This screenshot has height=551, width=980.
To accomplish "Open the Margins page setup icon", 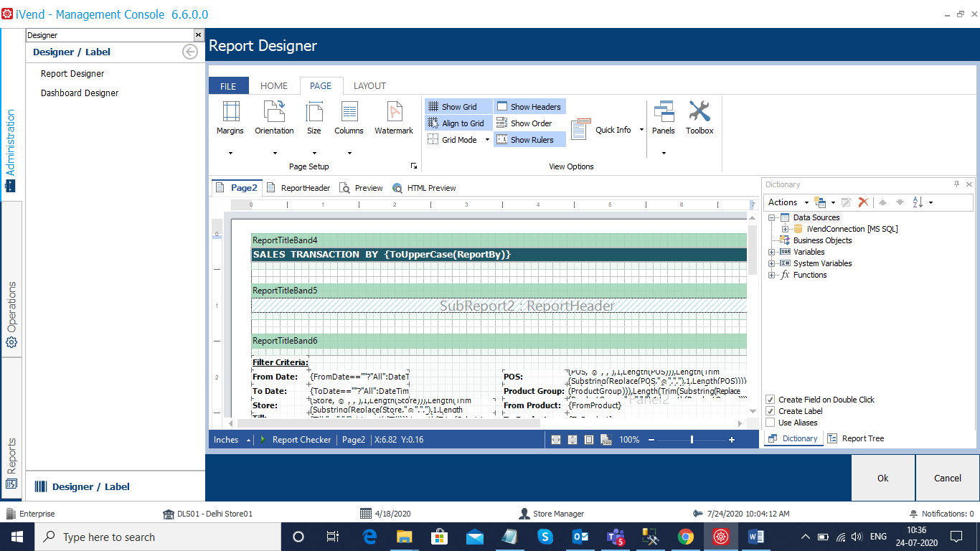I will [x=230, y=112].
